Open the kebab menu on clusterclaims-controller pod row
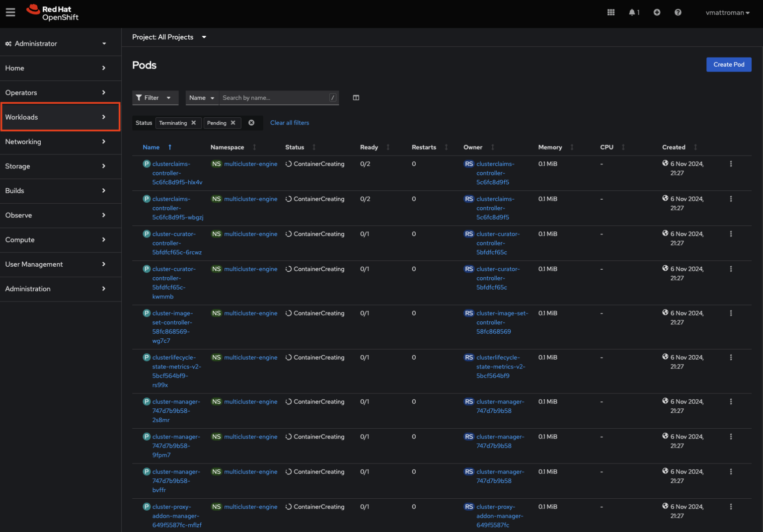Screen dimensions: 763x532 tap(731, 164)
